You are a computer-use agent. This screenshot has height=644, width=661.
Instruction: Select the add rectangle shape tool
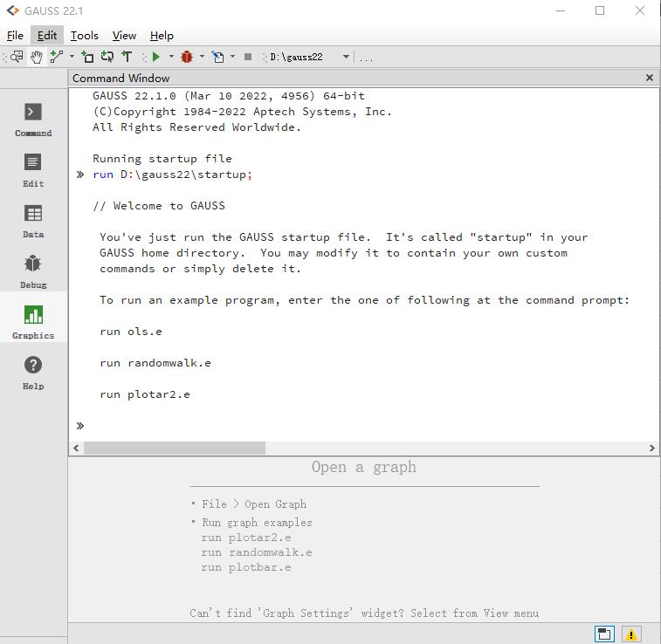pyautogui.click(x=87, y=57)
